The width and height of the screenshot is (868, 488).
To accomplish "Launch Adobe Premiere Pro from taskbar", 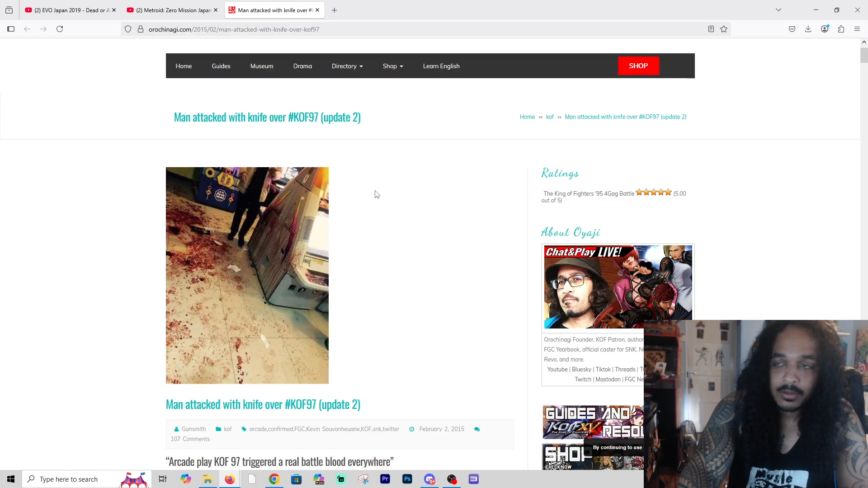I will [385, 479].
